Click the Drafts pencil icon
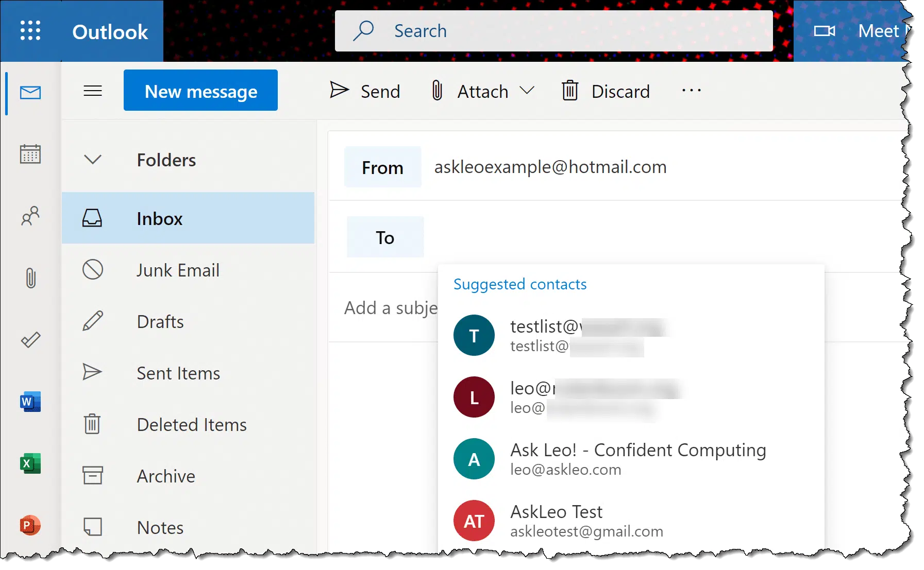Screen dimensions: 924x570 pyautogui.click(x=93, y=321)
